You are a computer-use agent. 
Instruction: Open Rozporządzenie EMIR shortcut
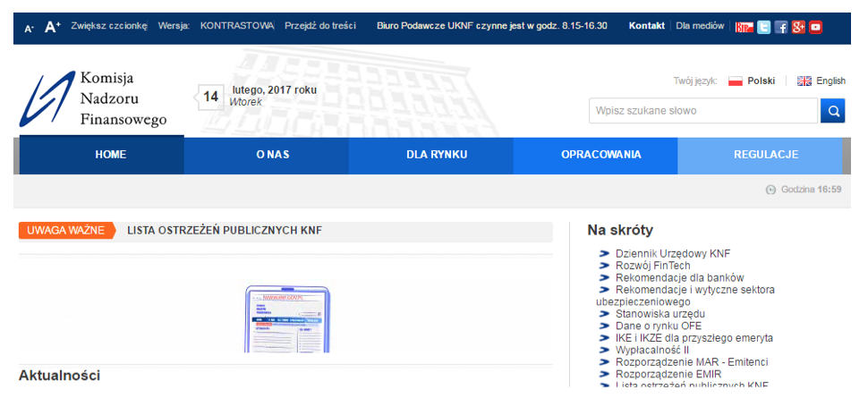668,375
